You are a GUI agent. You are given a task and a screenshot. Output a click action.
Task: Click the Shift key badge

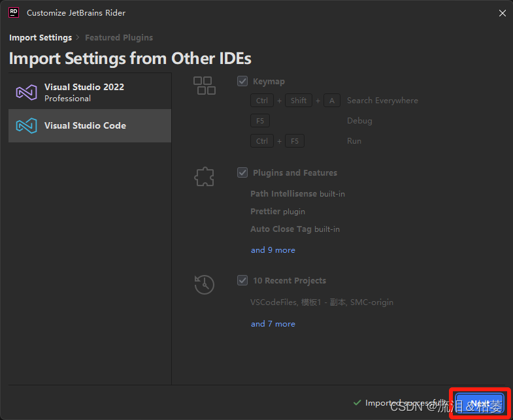pos(299,101)
